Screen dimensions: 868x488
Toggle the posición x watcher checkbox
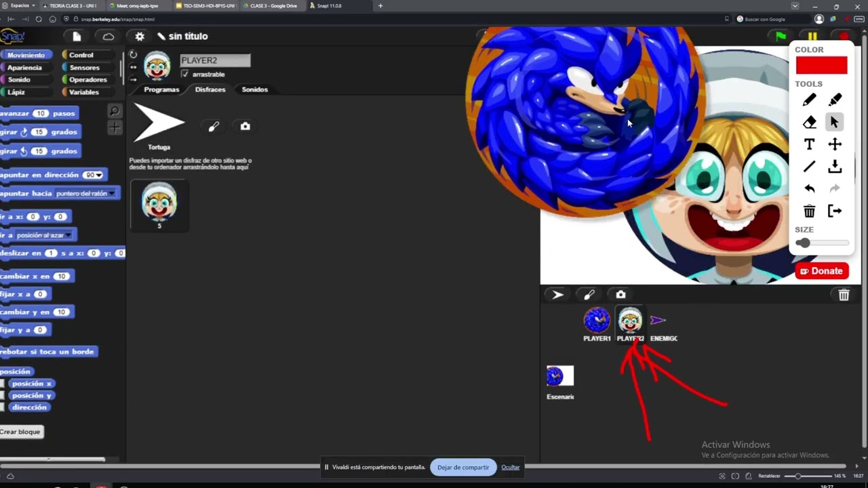(x=3, y=384)
